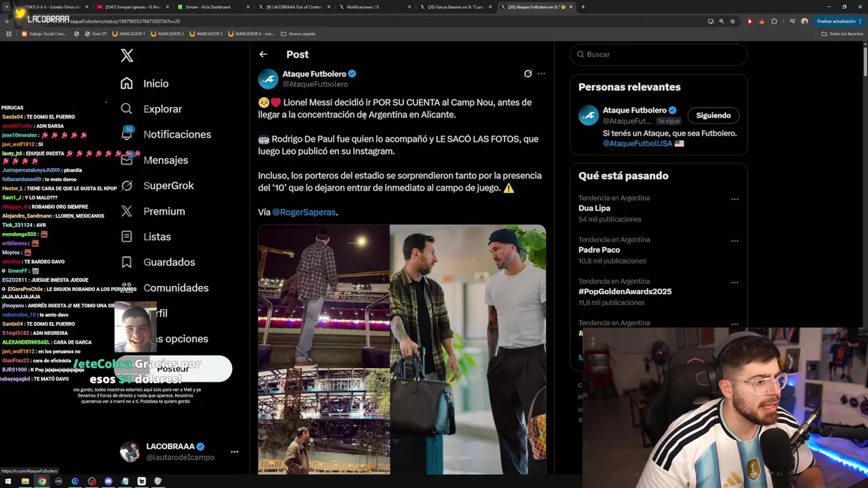Open options for the Dua Lipa trend
Screen dimensions: 868x488
pyautogui.click(x=734, y=199)
